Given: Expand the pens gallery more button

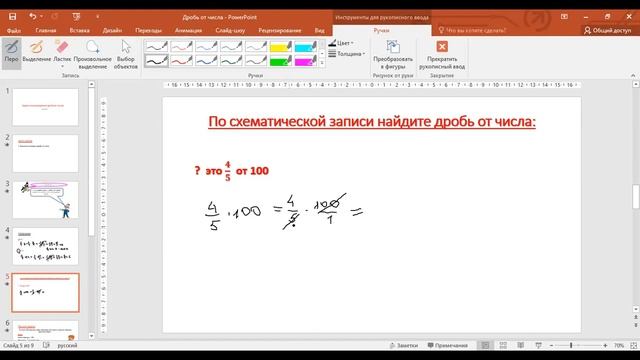Looking at the screenshot, I should (322, 63).
